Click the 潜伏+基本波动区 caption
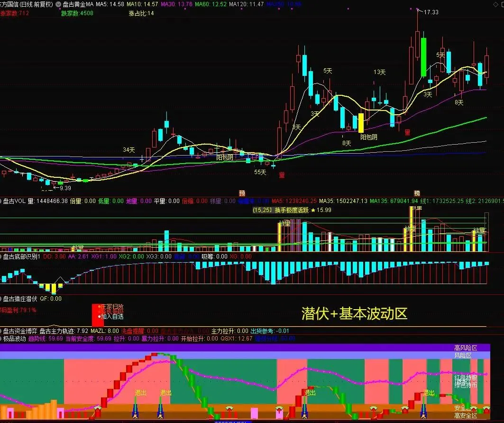Image resolution: width=504 pixels, height=423 pixels. click(x=355, y=314)
